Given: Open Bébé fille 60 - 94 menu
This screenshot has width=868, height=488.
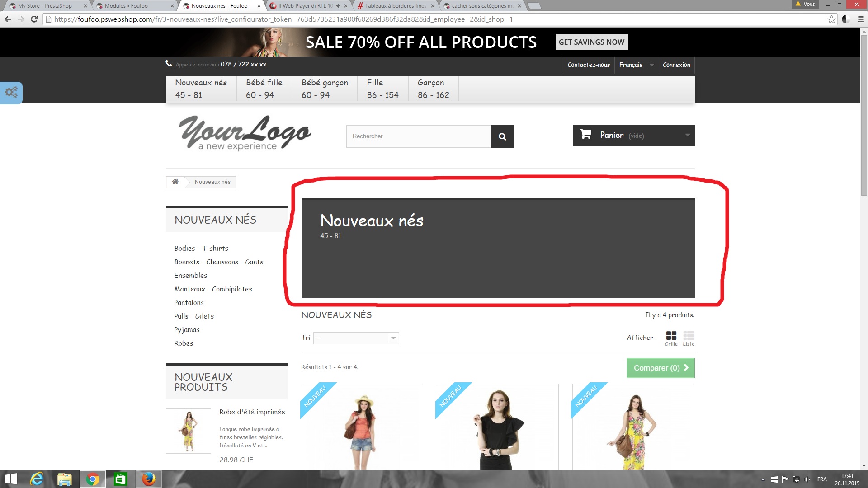Looking at the screenshot, I should (x=264, y=89).
